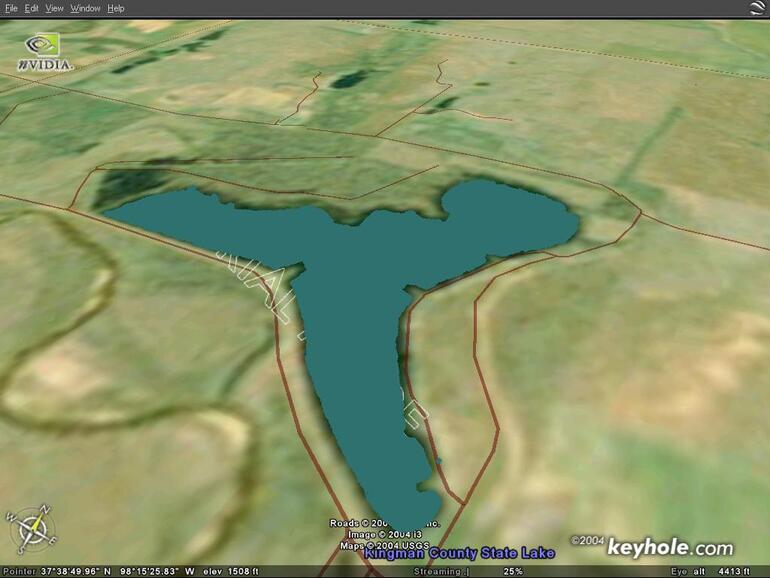Click the elev 1508 ft status entry

[x=230, y=572]
